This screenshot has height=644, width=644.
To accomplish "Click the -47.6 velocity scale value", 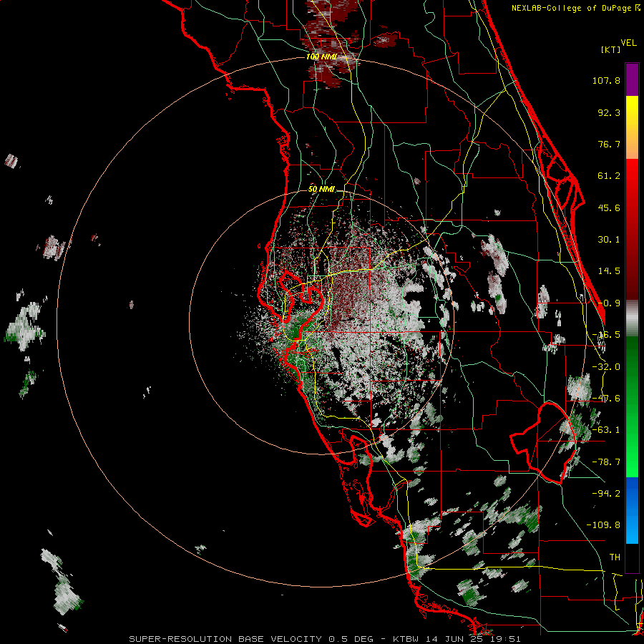I will point(606,399).
